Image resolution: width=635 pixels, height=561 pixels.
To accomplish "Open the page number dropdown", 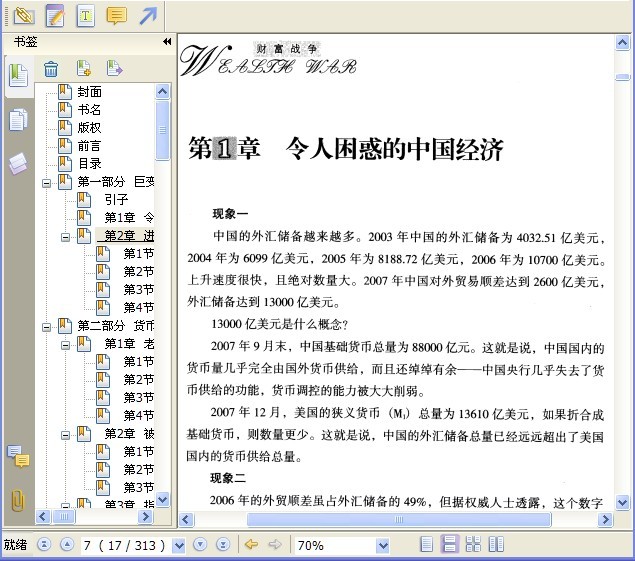I will [x=179, y=546].
